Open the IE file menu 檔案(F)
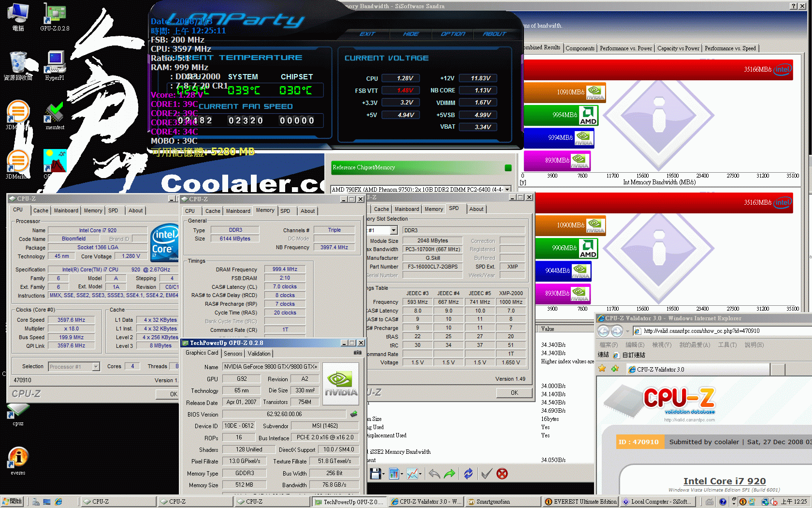The height and width of the screenshot is (508, 812). point(608,344)
